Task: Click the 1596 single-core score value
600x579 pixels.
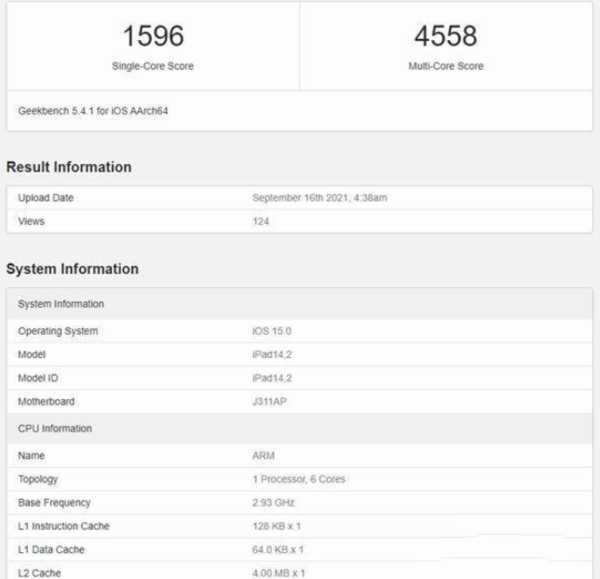Action: pyautogui.click(x=153, y=36)
